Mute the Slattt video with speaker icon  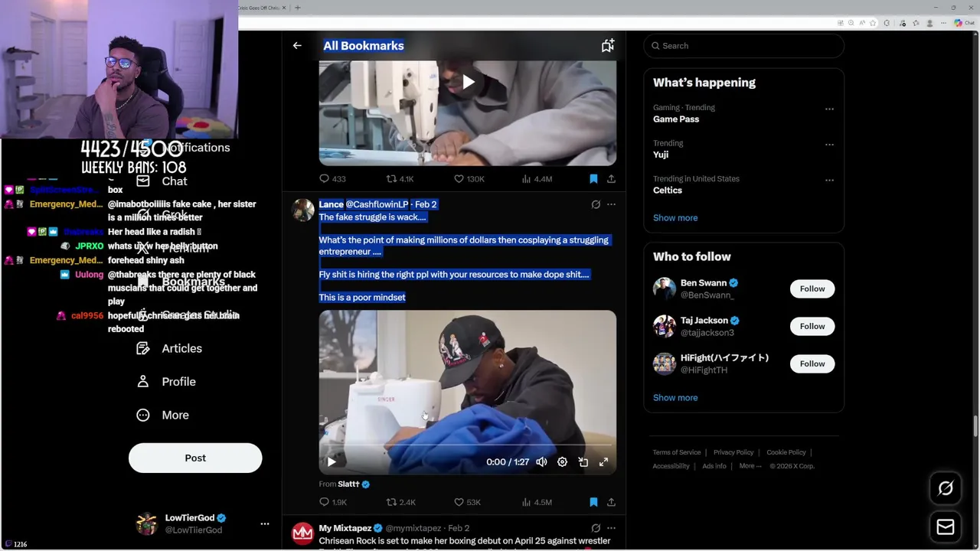[x=541, y=462]
